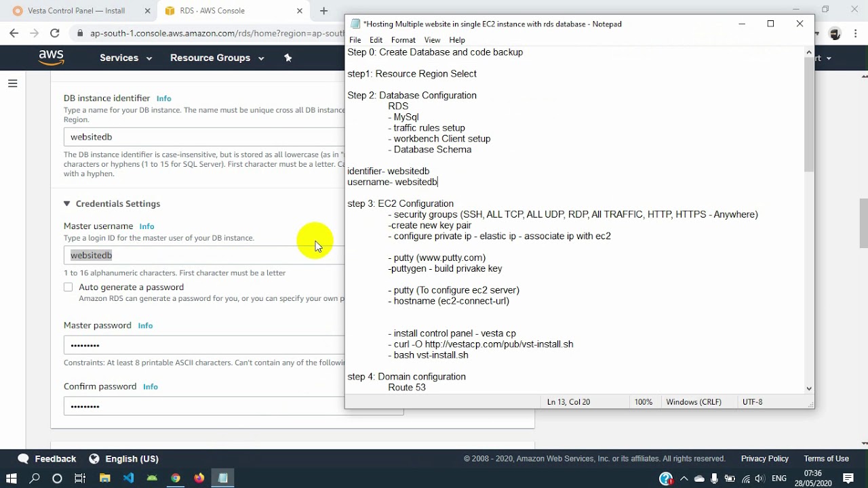The height and width of the screenshot is (488, 868).
Task: Open Task View on the taskbar
Action: pos(80,478)
